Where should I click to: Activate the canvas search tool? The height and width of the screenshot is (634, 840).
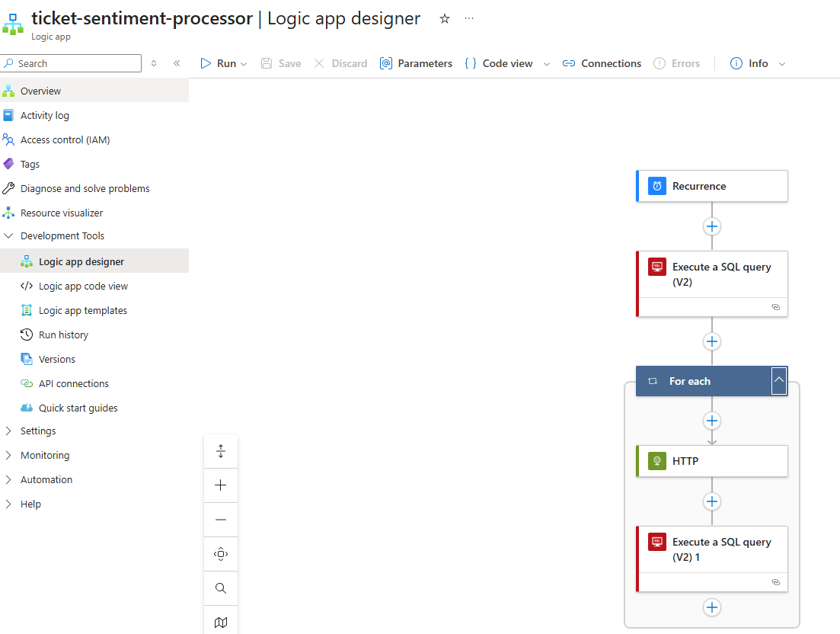pyautogui.click(x=220, y=588)
